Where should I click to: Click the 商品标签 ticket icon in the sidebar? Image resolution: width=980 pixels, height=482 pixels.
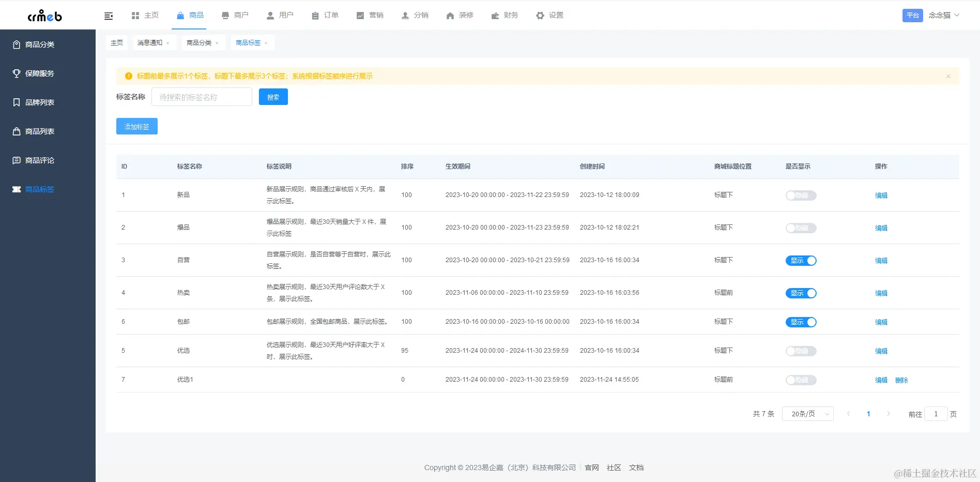pos(17,189)
